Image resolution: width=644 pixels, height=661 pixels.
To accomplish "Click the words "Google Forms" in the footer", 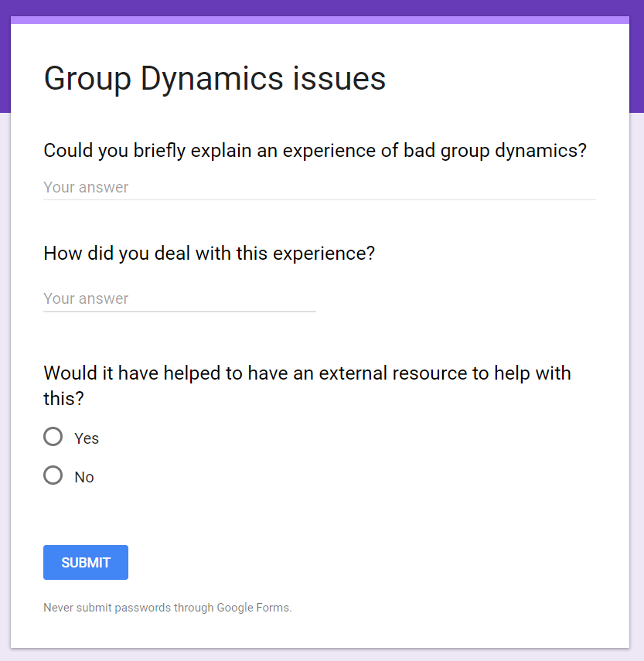I will pyautogui.click(x=254, y=608).
